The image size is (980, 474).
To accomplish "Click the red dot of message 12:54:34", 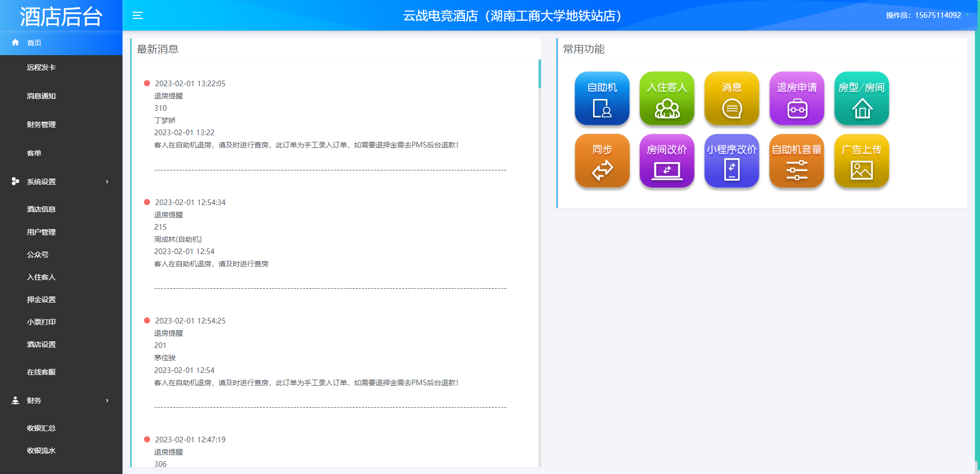I will coord(147,202).
